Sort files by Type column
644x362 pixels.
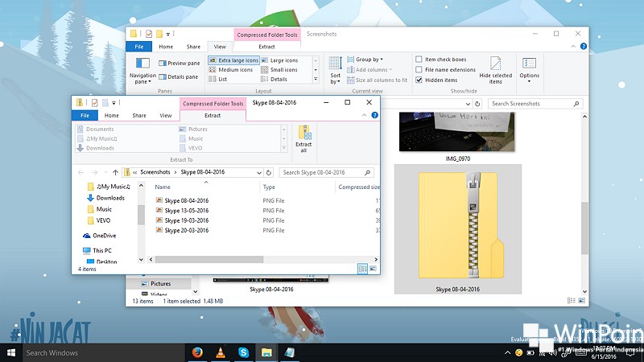click(x=269, y=187)
